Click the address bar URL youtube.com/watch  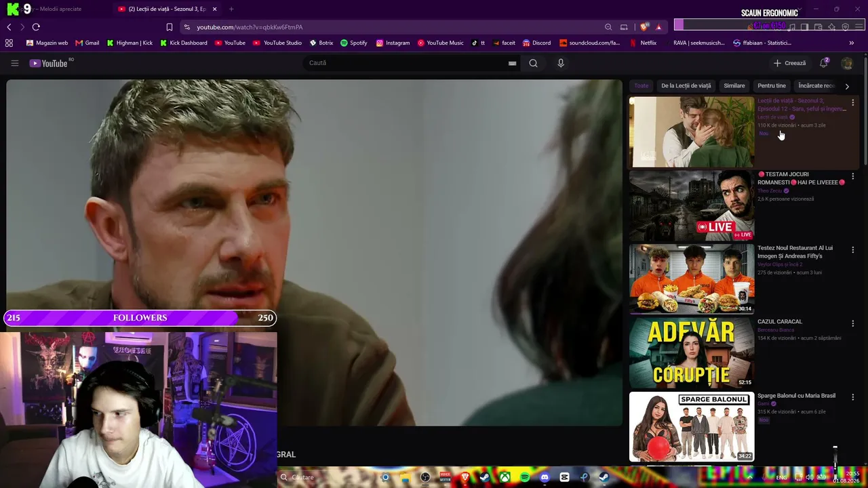[250, 27]
